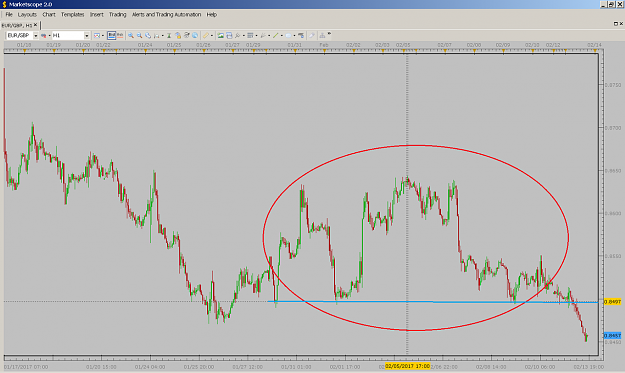The image size is (625, 373).
Task: Open the Layouts menu
Action: coord(27,14)
